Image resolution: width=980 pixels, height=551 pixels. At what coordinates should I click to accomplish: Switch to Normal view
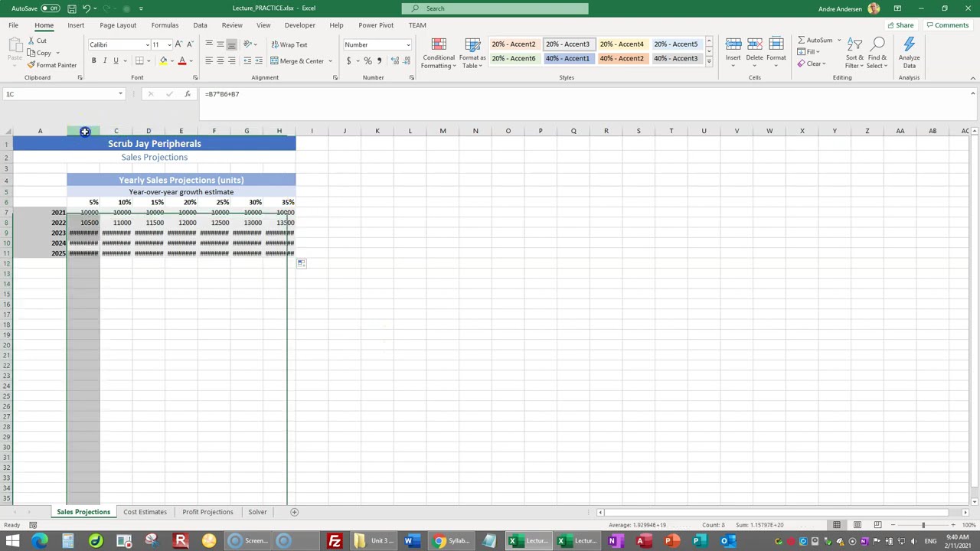coord(837,525)
